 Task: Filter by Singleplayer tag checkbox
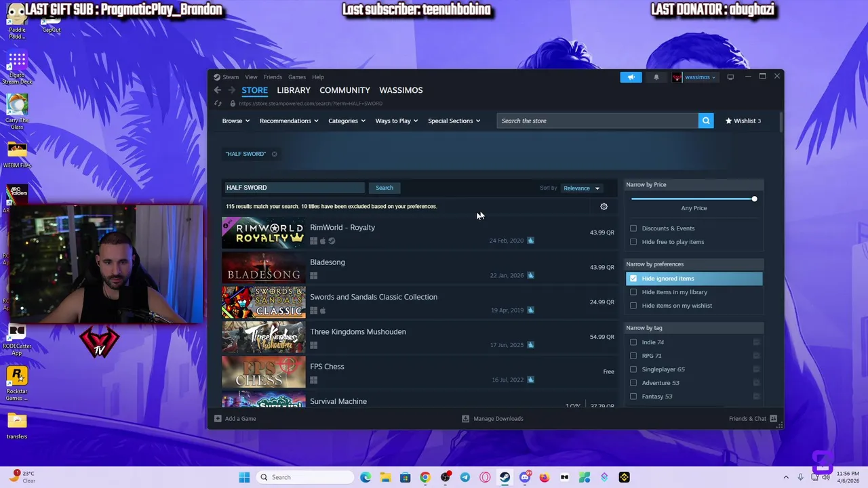(x=633, y=369)
